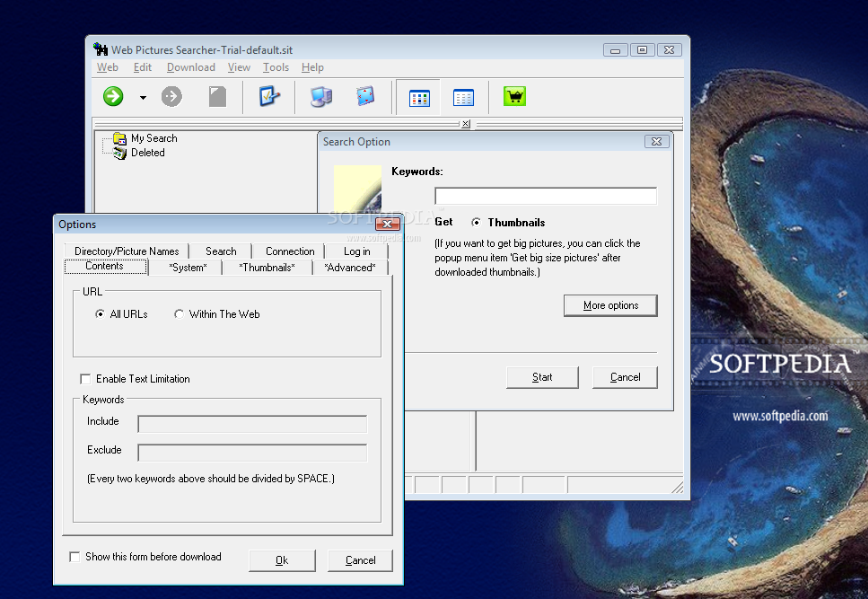Click the gray forward arrow toolbar icon
This screenshot has width=868, height=599.
(x=171, y=96)
